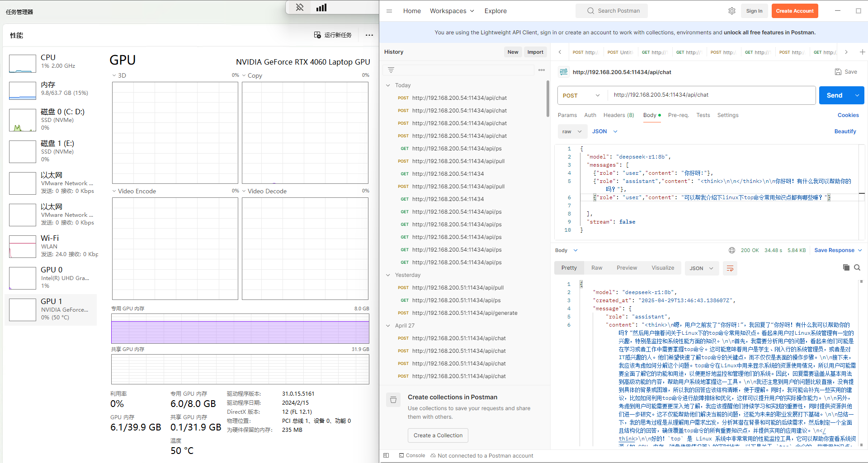Switch response view to Preview
The width and height of the screenshot is (868, 463).
[627, 268]
